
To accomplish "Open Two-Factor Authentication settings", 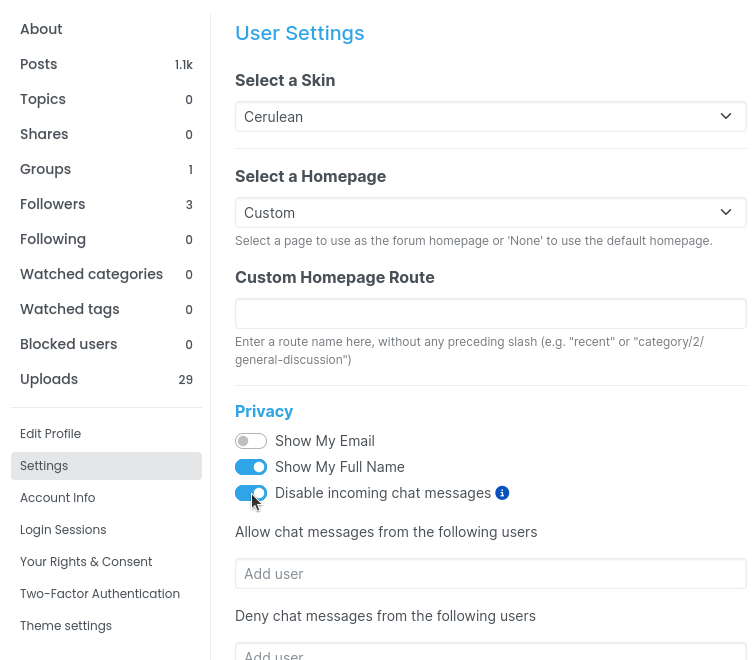I will tap(100, 594).
